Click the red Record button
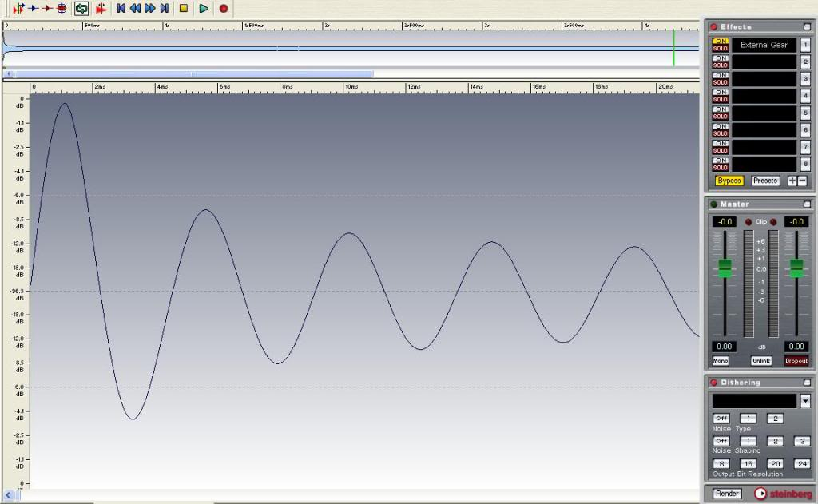Viewport: 818px width, 504px height. (224, 8)
